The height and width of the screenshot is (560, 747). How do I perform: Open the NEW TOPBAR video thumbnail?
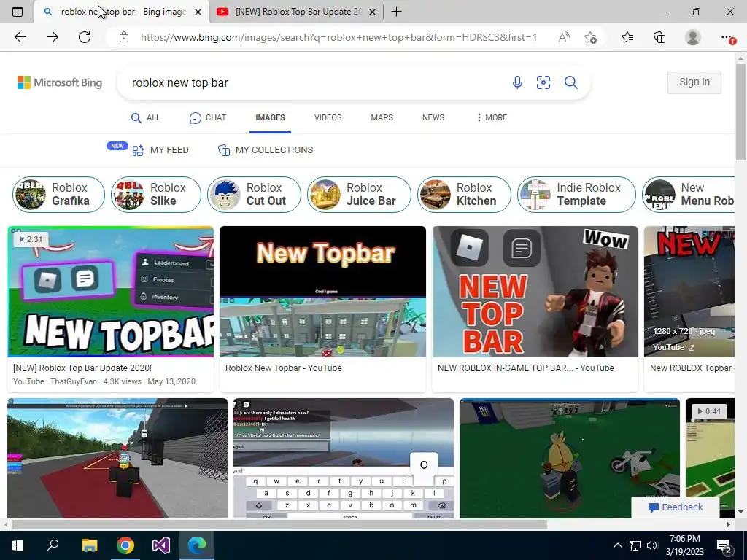111,292
